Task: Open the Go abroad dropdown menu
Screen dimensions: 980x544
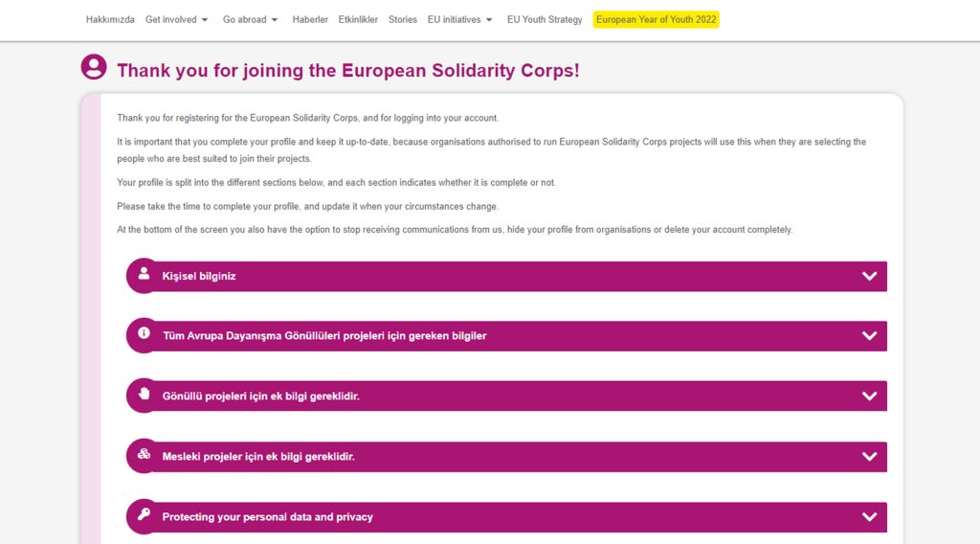Action: [250, 19]
